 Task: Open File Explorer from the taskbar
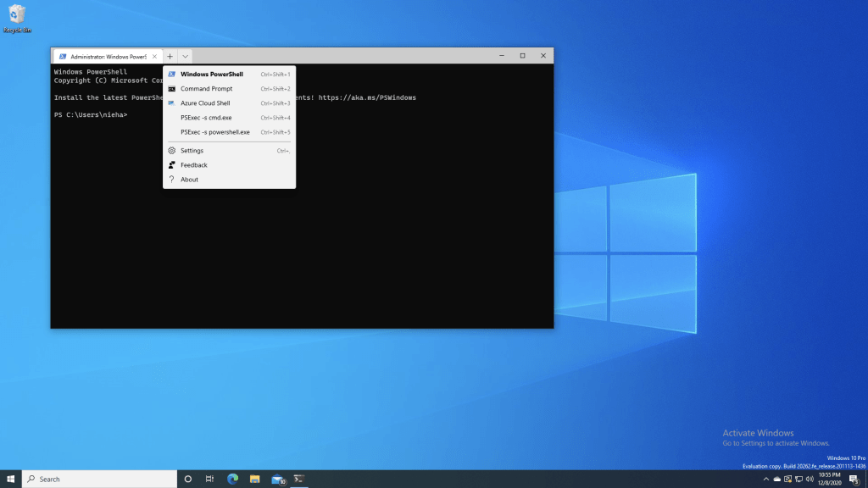click(254, 479)
